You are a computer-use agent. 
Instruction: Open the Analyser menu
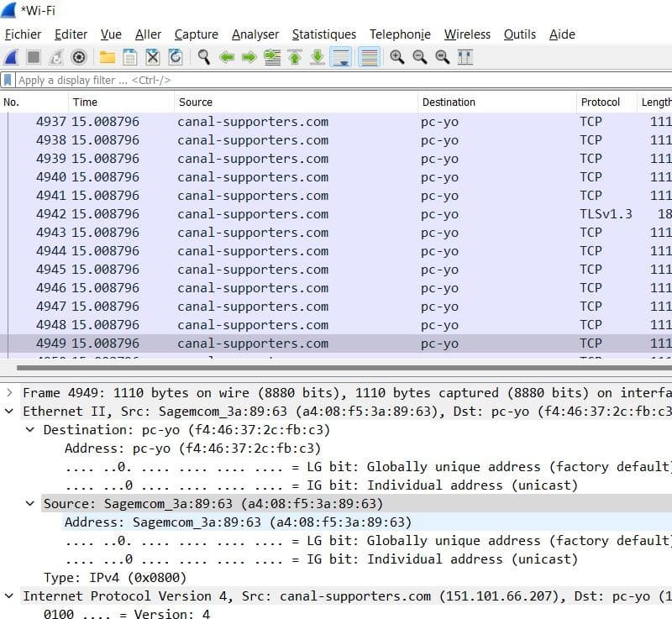pos(255,34)
